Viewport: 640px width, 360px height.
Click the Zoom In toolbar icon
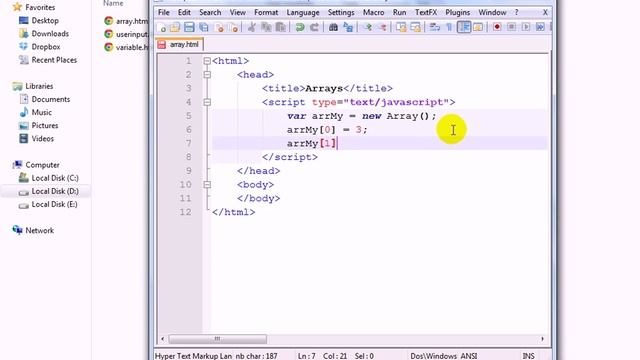(x=368, y=27)
